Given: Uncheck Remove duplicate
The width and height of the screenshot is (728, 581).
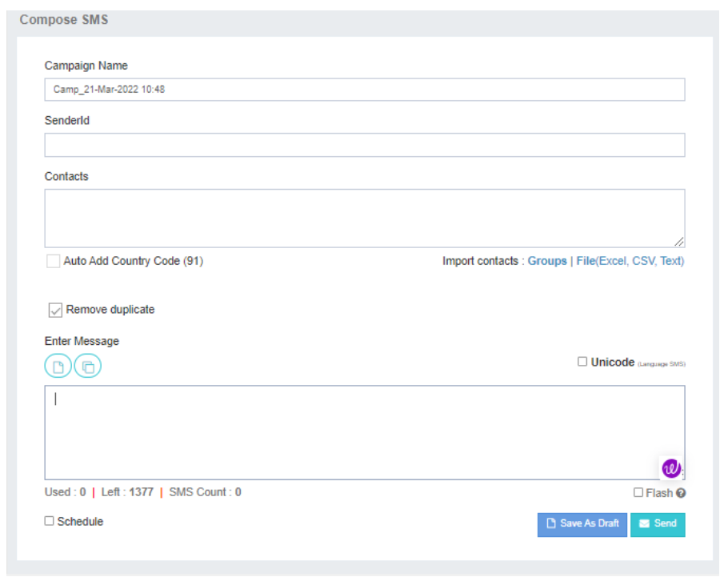Looking at the screenshot, I should (x=55, y=310).
